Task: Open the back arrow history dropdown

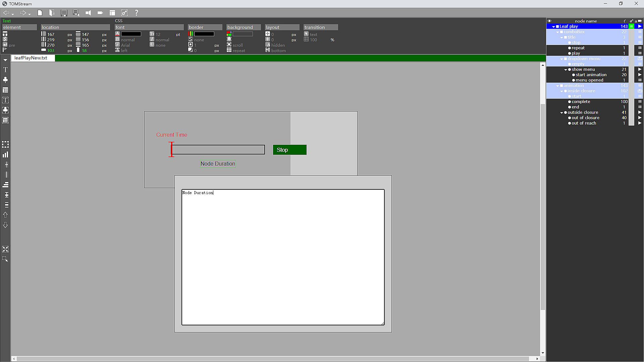Action: [13, 14]
